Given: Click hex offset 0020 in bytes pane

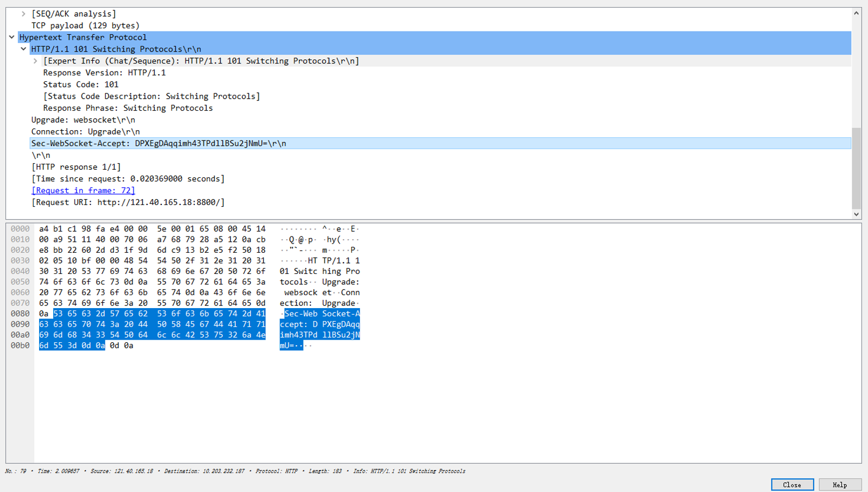Looking at the screenshot, I should tap(20, 250).
